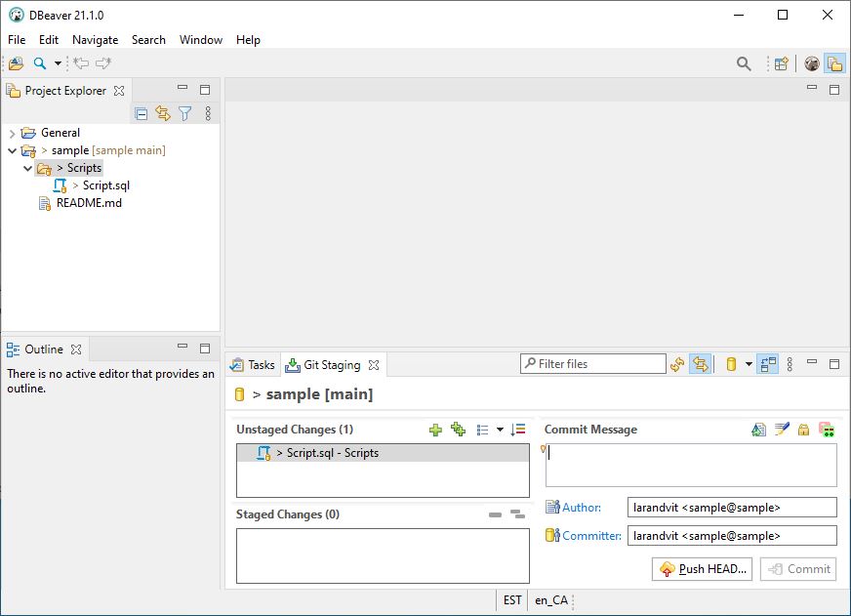Toggle Link with Editor and Selection in Git Staging
This screenshot has width=851, height=616.
click(700, 364)
